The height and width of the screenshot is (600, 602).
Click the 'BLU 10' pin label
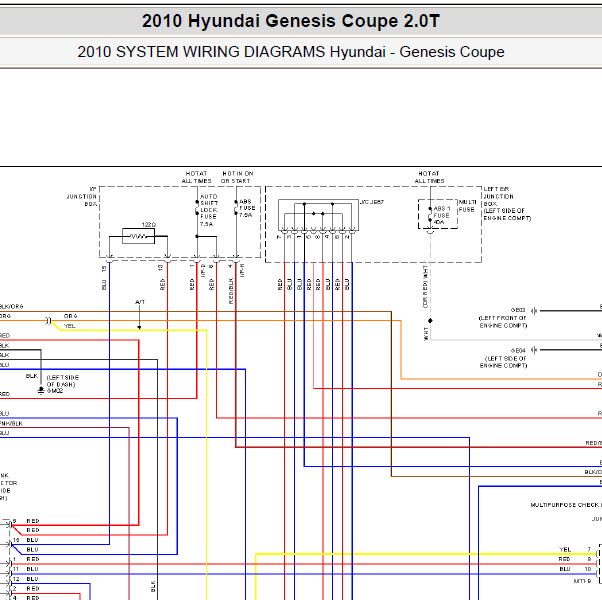click(576, 569)
